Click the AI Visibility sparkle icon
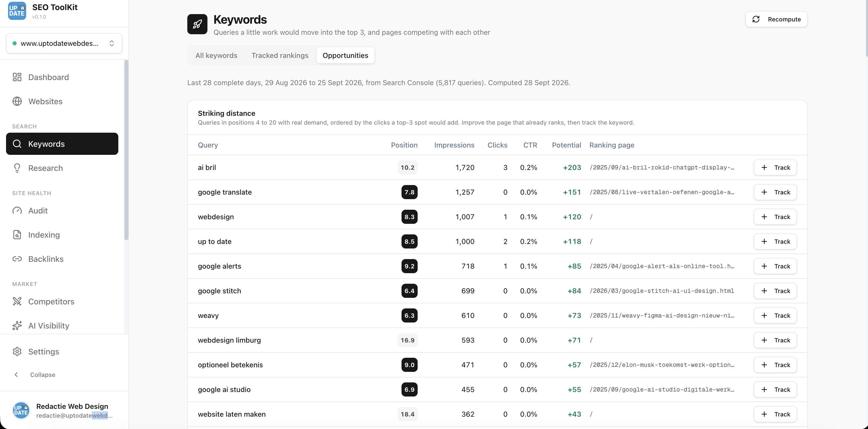This screenshot has width=868, height=429. 17,326
